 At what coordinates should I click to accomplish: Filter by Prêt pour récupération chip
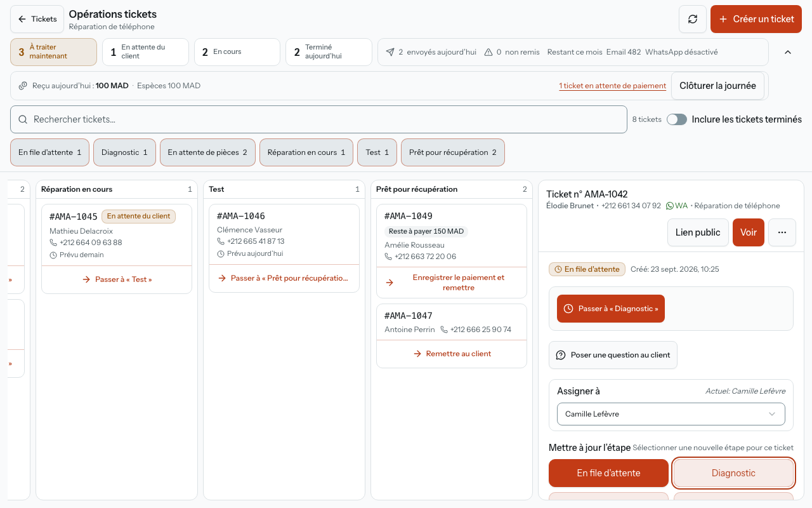[453, 152]
